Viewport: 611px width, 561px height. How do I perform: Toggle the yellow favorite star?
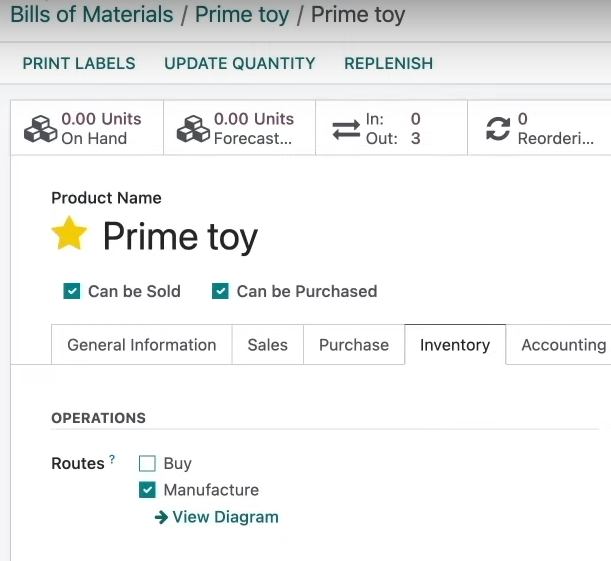click(69, 234)
